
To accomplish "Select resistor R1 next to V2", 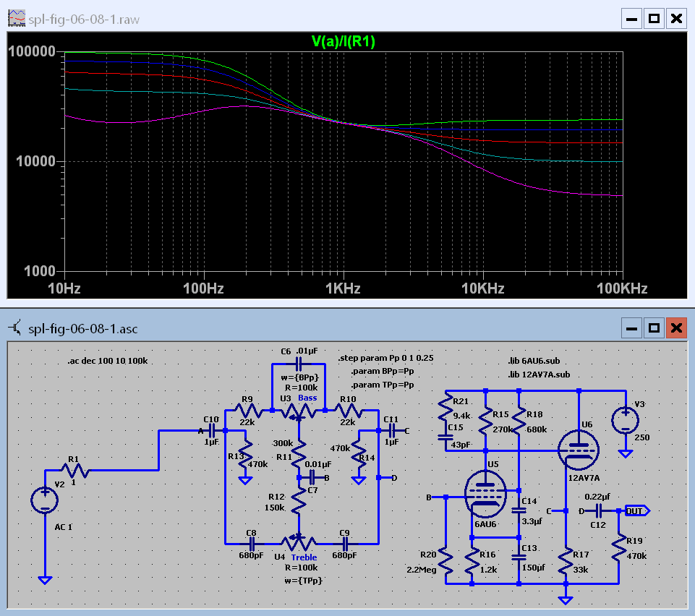I will point(77,471).
